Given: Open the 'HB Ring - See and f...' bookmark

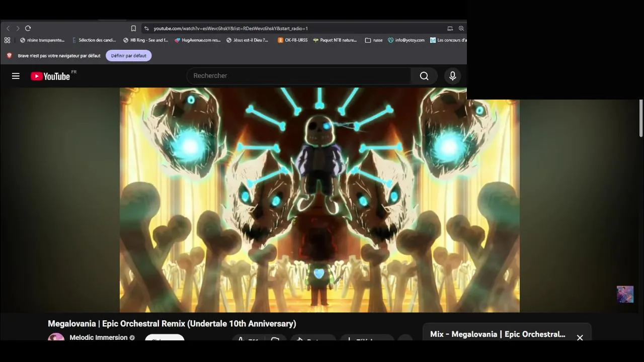Looking at the screenshot, I should click(x=146, y=40).
